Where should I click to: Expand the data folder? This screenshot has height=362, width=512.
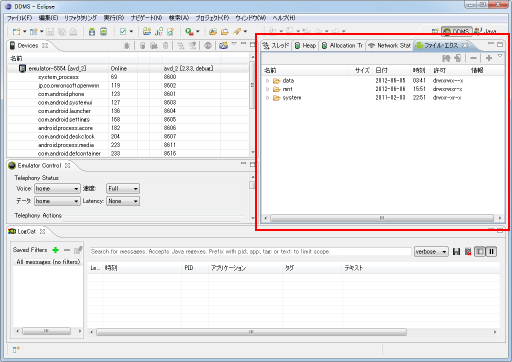pyautogui.click(x=267, y=81)
